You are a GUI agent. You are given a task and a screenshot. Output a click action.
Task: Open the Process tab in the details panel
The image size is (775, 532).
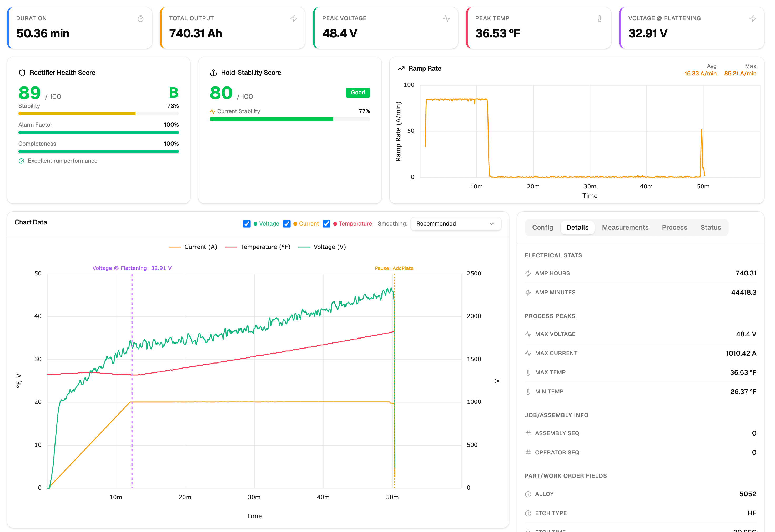[675, 227]
